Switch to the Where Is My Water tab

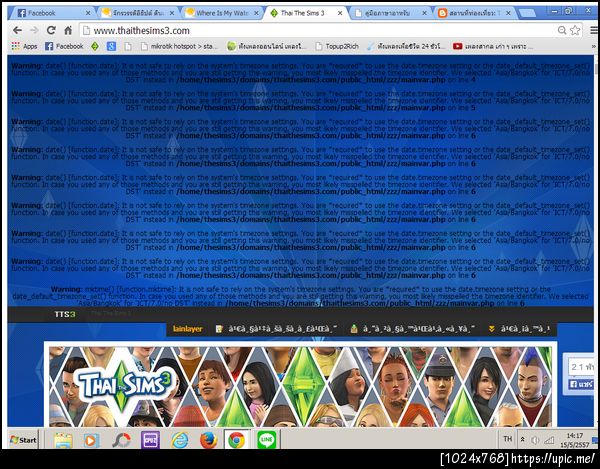coord(222,13)
